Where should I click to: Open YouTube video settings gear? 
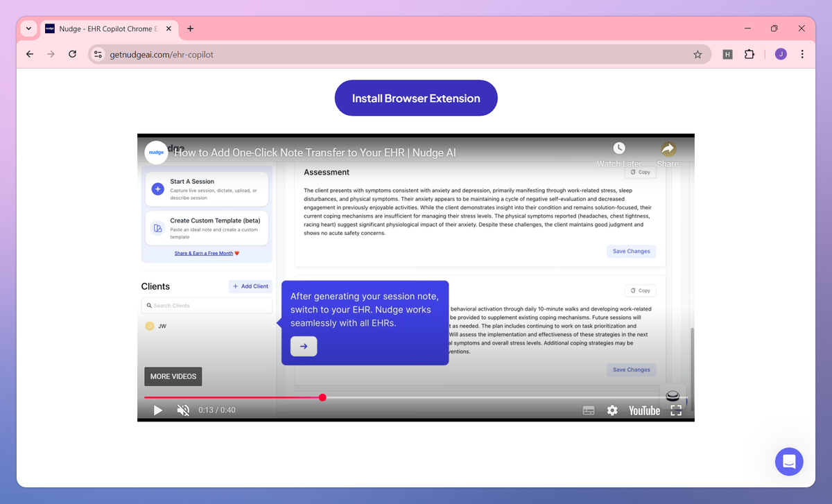click(612, 410)
